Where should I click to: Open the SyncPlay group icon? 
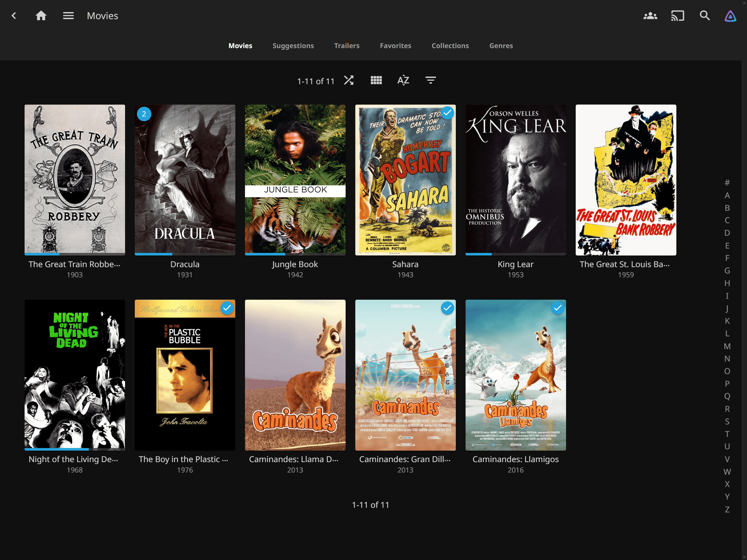pyautogui.click(x=650, y=16)
